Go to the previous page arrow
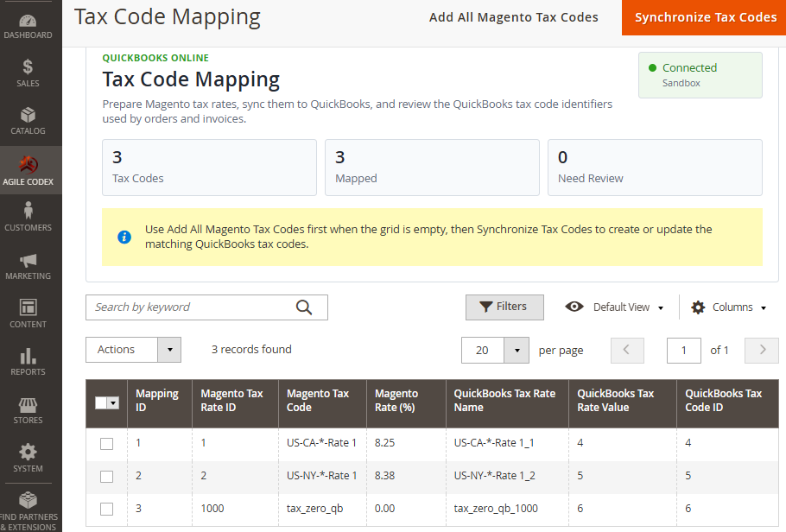 click(x=627, y=350)
